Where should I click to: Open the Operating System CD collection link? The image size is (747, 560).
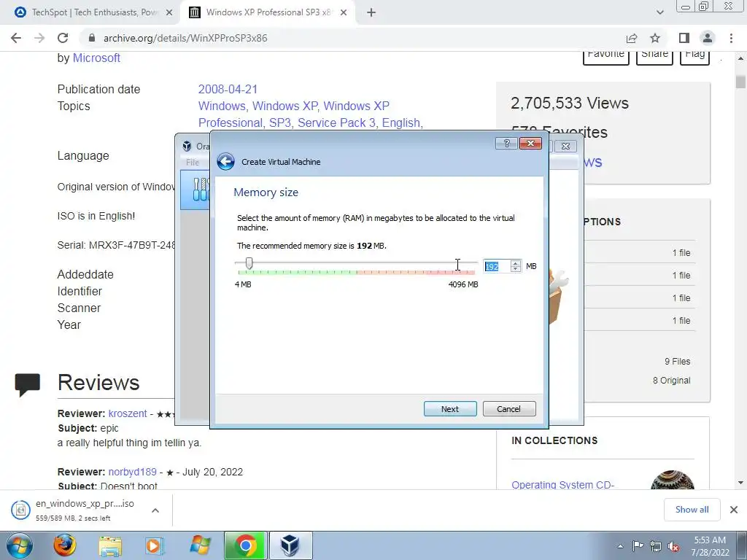coord(562,484)
